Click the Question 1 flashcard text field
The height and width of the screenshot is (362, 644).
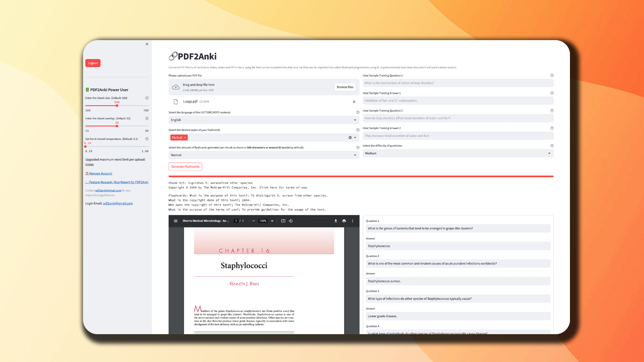point(458,229)
